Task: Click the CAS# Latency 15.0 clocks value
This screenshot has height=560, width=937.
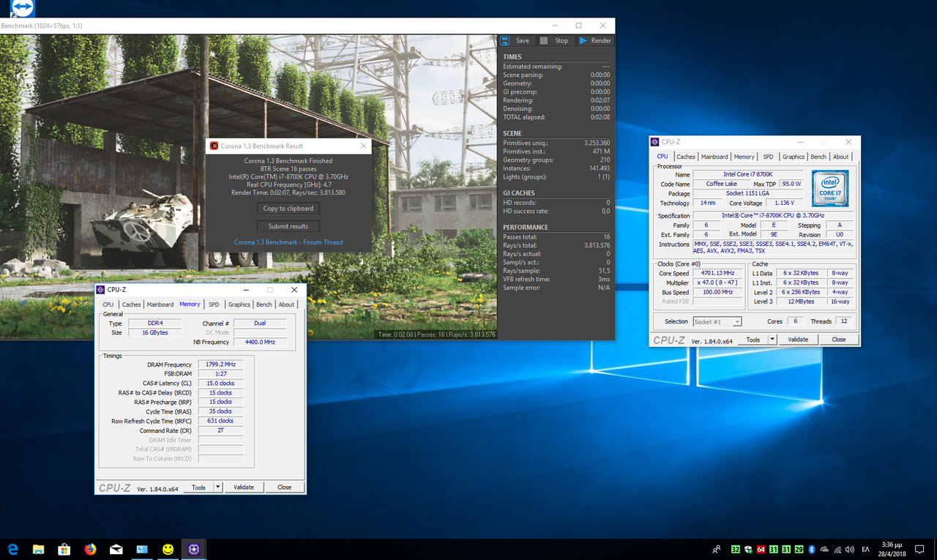Action: (221, 384)
